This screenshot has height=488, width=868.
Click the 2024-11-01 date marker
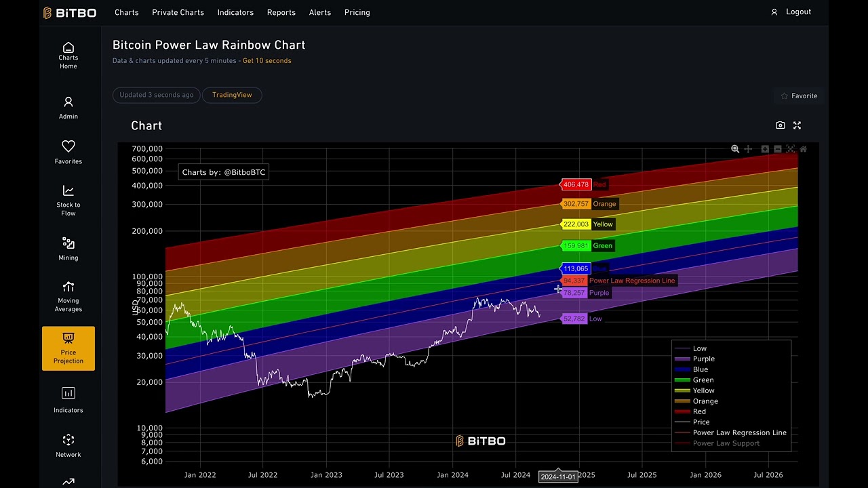pos(558,476)
